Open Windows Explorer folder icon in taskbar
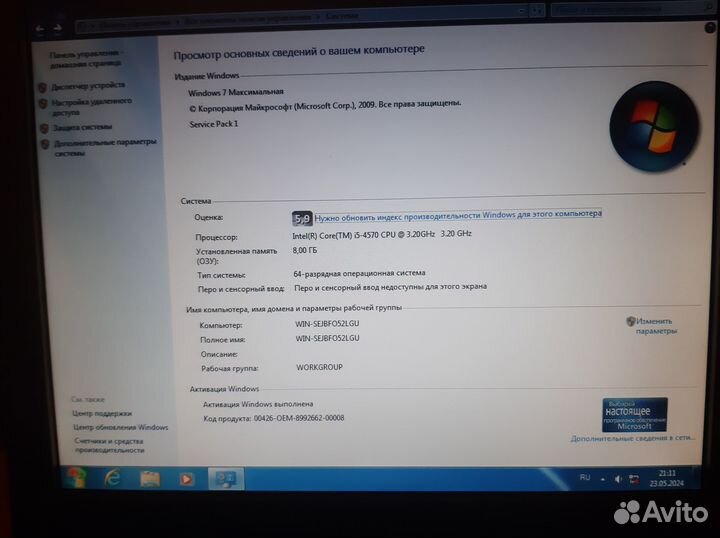Screen dimensions: 720x538 pos(150,479)
